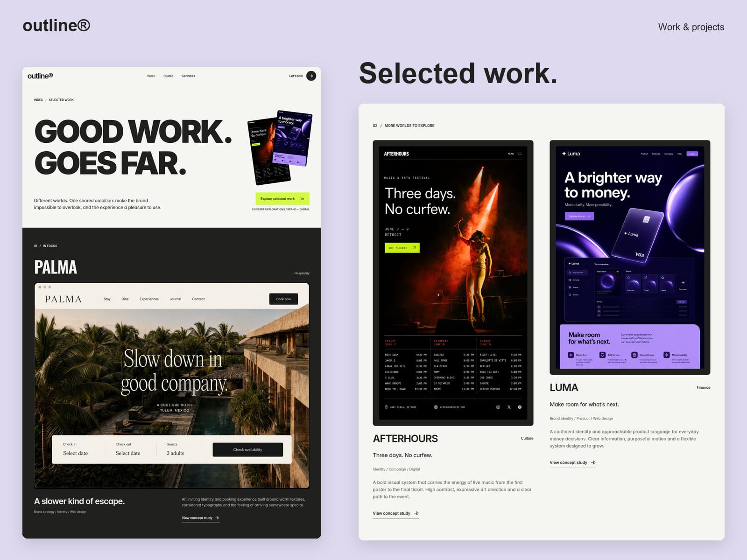Click 'CHARLOTTE DE WITTE' in Sunday lineup
Screen dimensions: 747x560
pos(493,360)
